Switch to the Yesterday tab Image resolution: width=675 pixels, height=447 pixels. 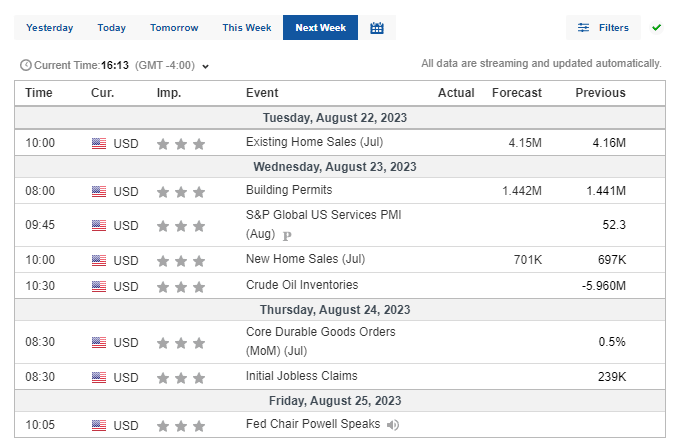coord(50,28)
